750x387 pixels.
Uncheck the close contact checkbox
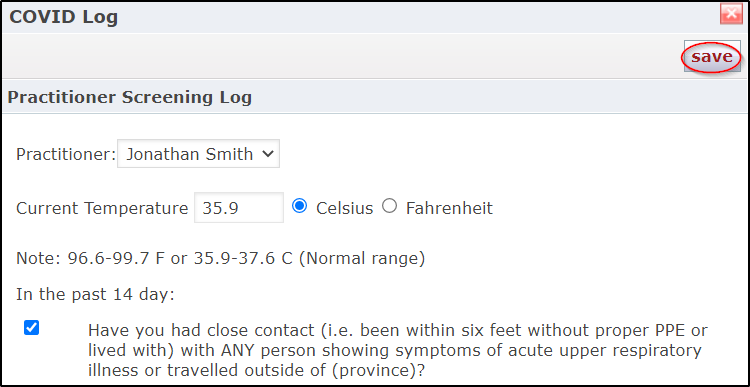click(x=32, y=328)
